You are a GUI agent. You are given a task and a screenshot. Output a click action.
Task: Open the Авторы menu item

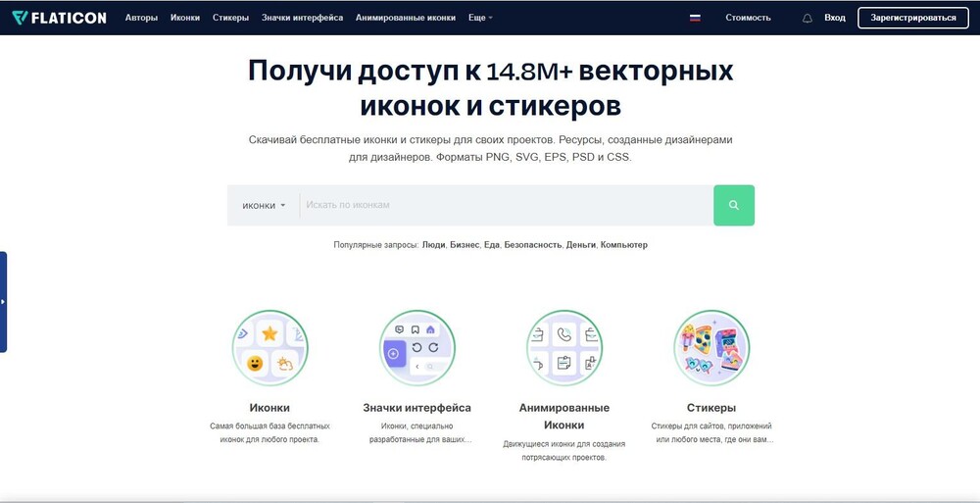click(x=141, y=18)
